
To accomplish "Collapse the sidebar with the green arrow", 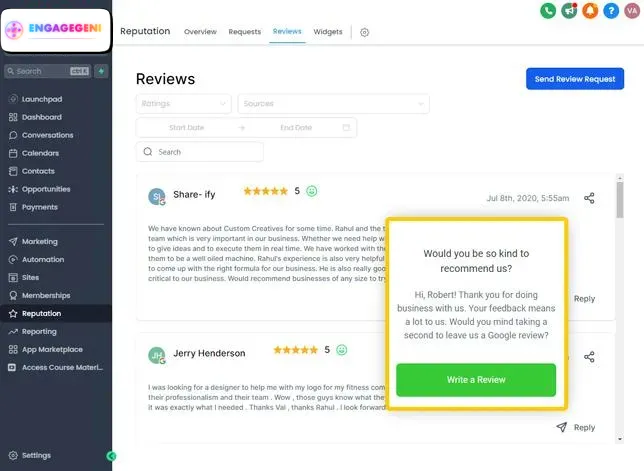I will 111,456.
